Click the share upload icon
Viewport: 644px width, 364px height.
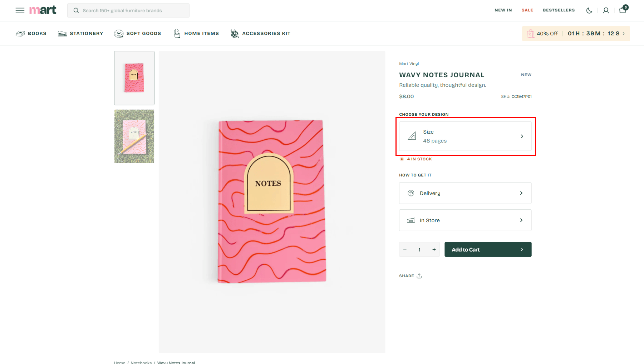(419, 276)
